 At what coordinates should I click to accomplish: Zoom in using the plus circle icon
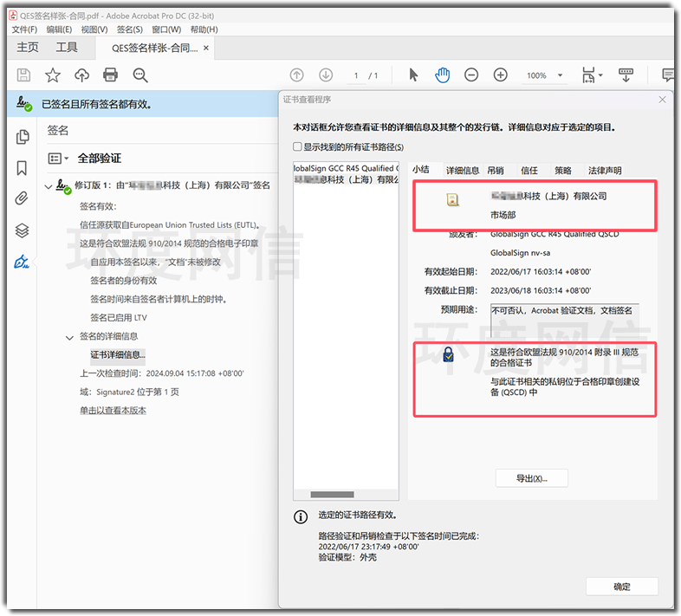pyautogui.click(x=500, y=75)
